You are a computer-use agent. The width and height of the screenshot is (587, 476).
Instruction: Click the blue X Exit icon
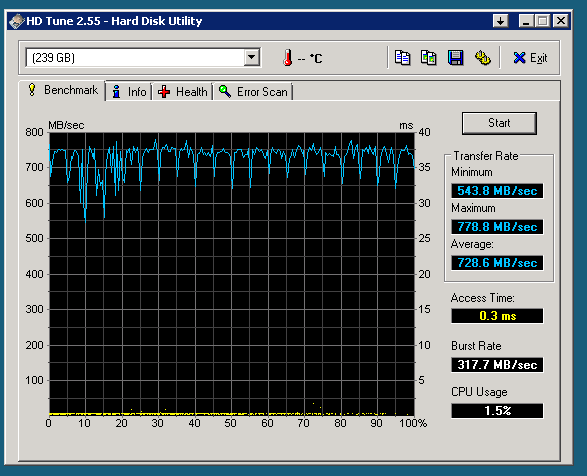[x=519, y=58]
